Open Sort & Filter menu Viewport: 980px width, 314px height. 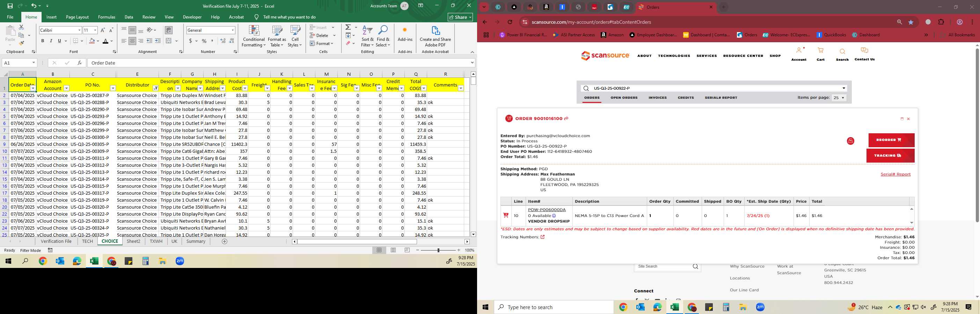[367, 36]
